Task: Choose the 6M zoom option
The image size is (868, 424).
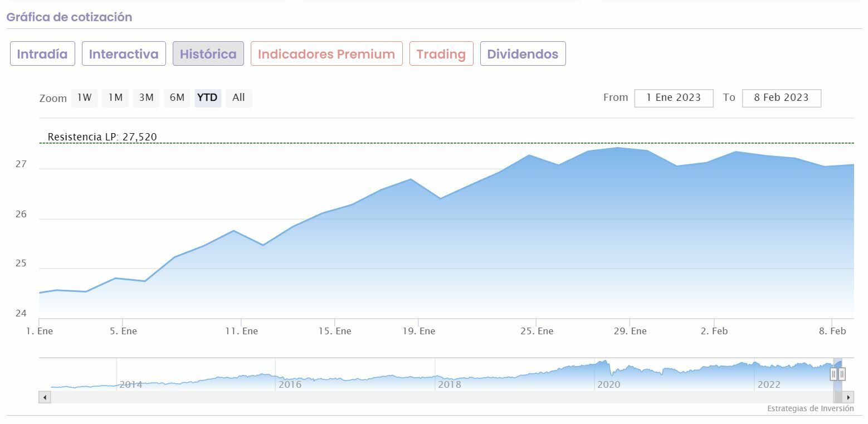Action: [177, 98]
